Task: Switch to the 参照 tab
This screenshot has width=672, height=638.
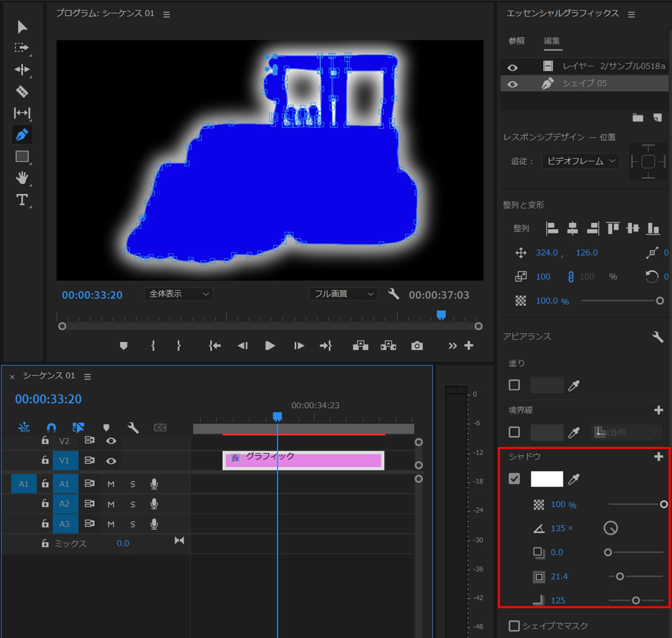Action: (x=516, y=41)
